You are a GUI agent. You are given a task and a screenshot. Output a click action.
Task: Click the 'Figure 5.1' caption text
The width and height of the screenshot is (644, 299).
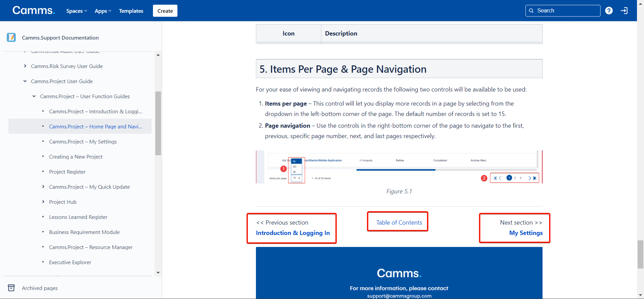click(399, 191)
